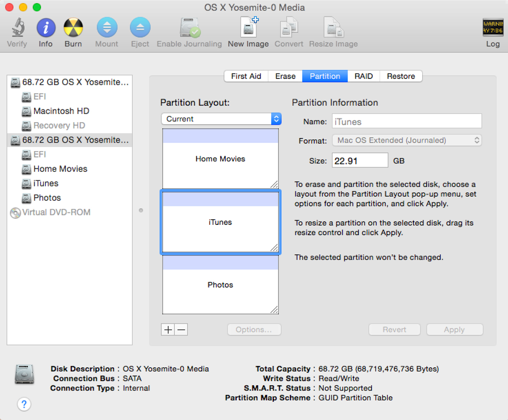Click the Eject toolbar icon

(140, 27)
